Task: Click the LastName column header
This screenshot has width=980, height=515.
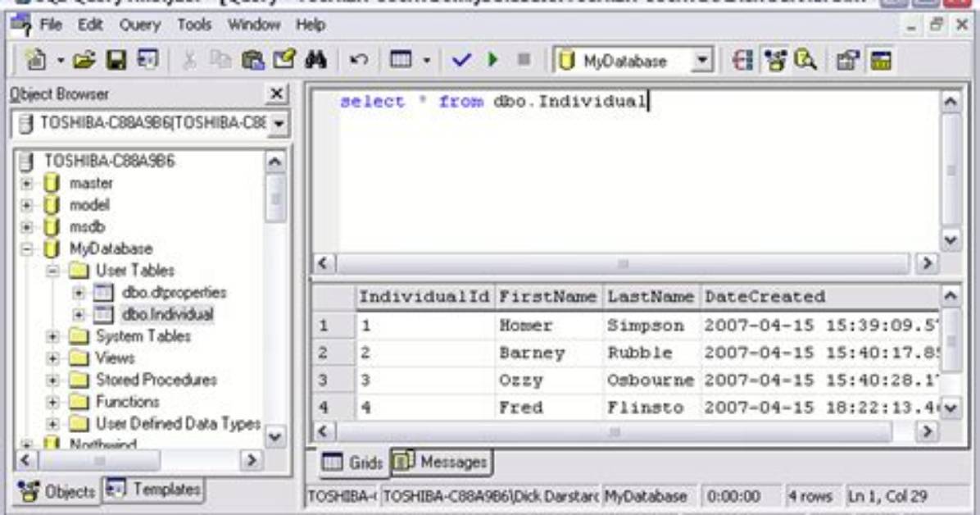Action: pyautogui.click(x=651, y=297)
